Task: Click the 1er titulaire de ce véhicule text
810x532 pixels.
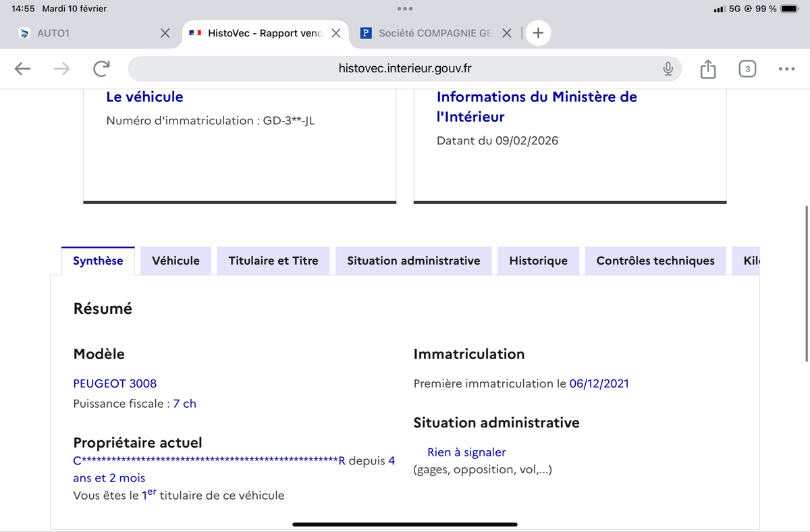Action: coord(213,495)
